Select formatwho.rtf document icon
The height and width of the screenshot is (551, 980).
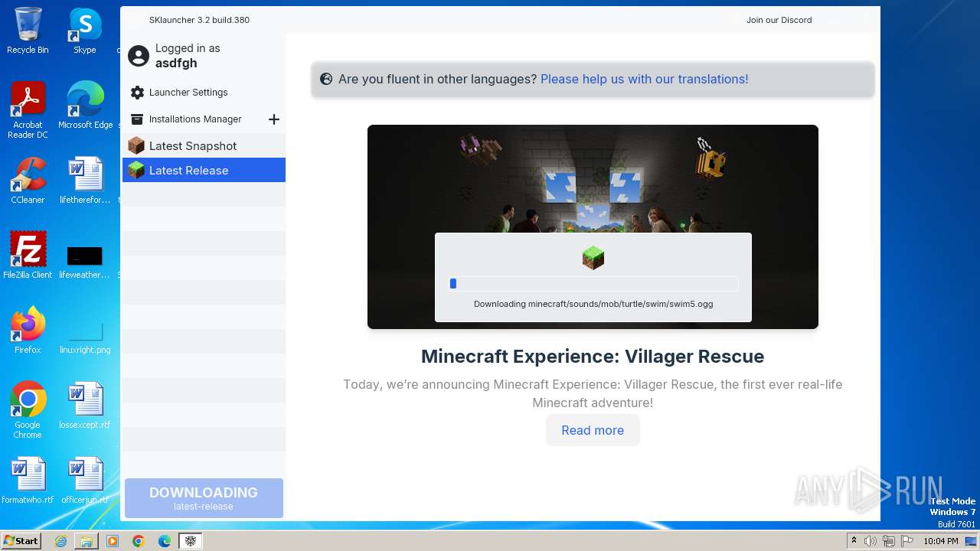(28, 481)
